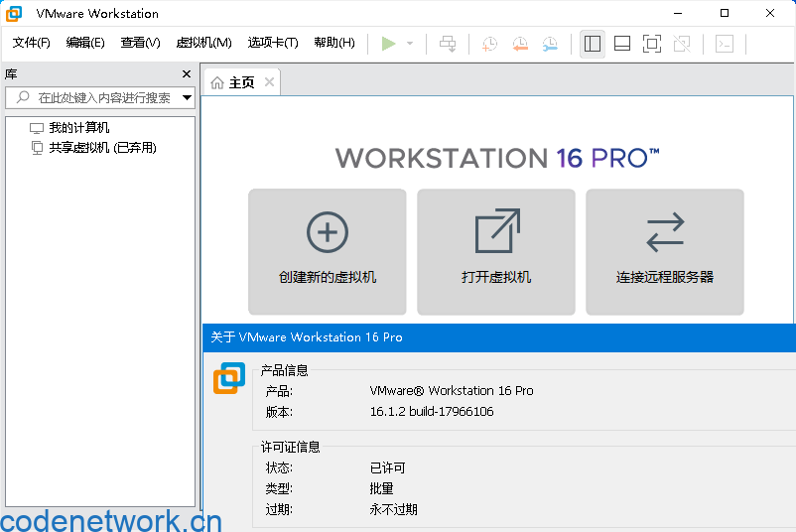Open the Snapshot Manager wrench icon

coord(550,44)
